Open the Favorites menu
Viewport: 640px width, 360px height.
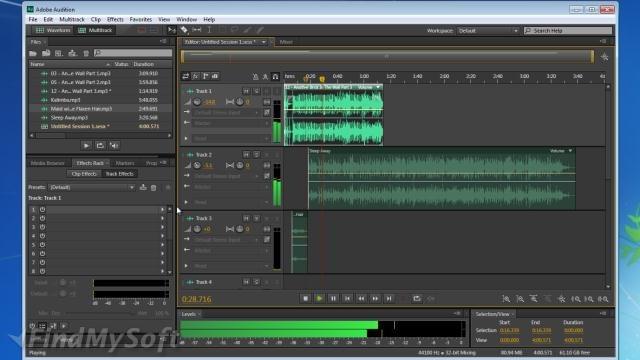pos(141,19)
